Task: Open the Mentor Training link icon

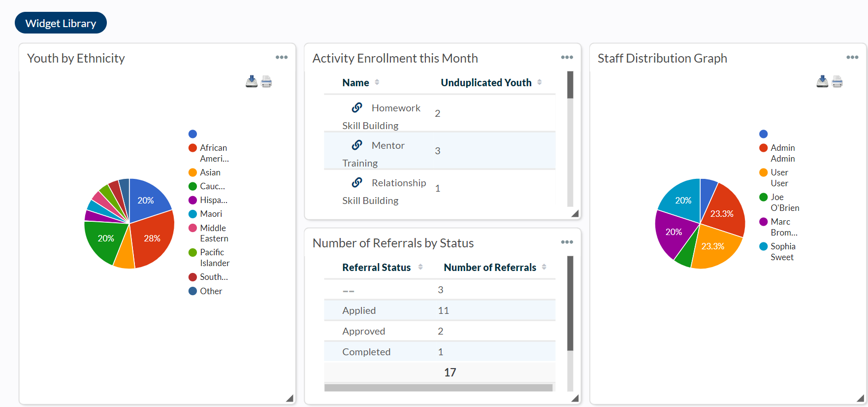Action: [357, 145]
